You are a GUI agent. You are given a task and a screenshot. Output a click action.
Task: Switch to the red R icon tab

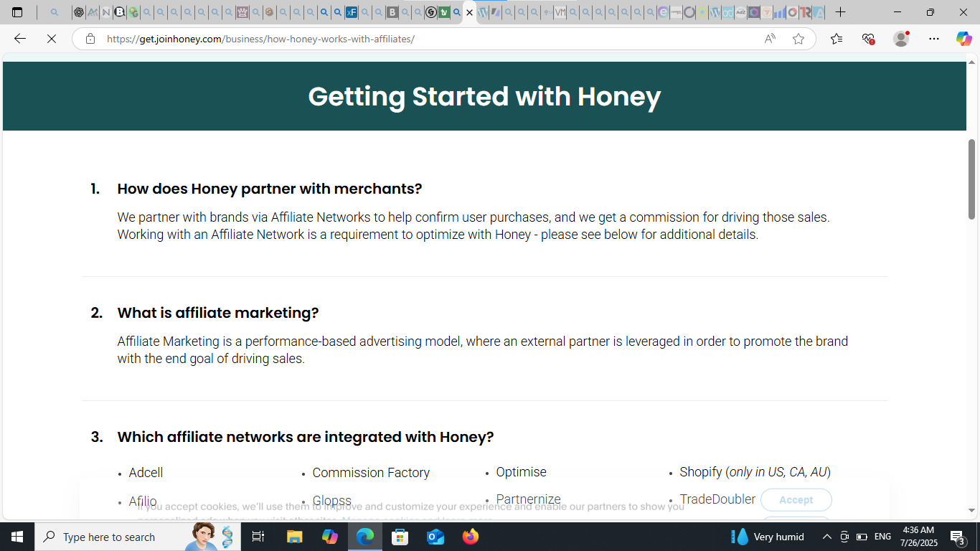806,12
